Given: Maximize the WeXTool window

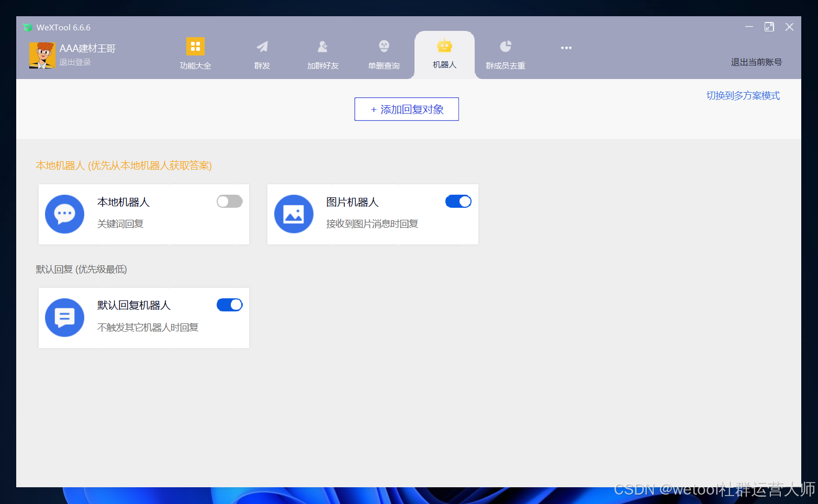Looking at the screenshot, I should click(x=769, y=27).
